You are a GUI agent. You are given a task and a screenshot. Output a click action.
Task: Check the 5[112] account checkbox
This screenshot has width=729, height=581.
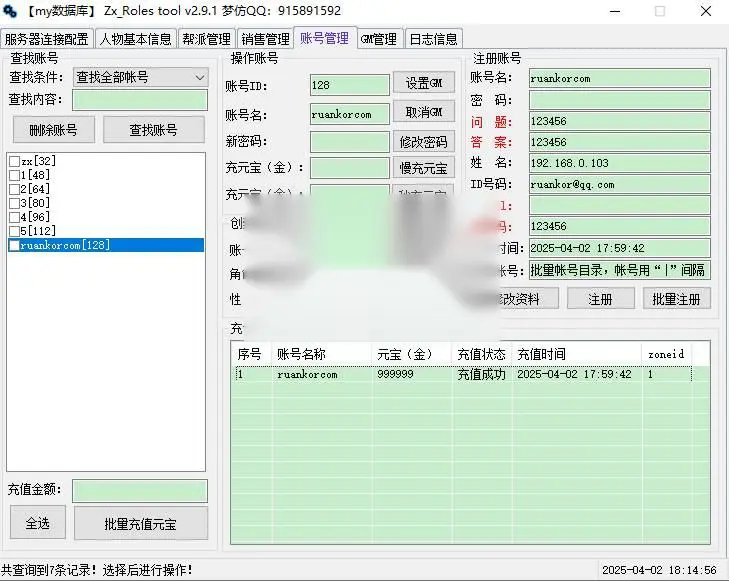pyautogui.click(x=14, y=231)
